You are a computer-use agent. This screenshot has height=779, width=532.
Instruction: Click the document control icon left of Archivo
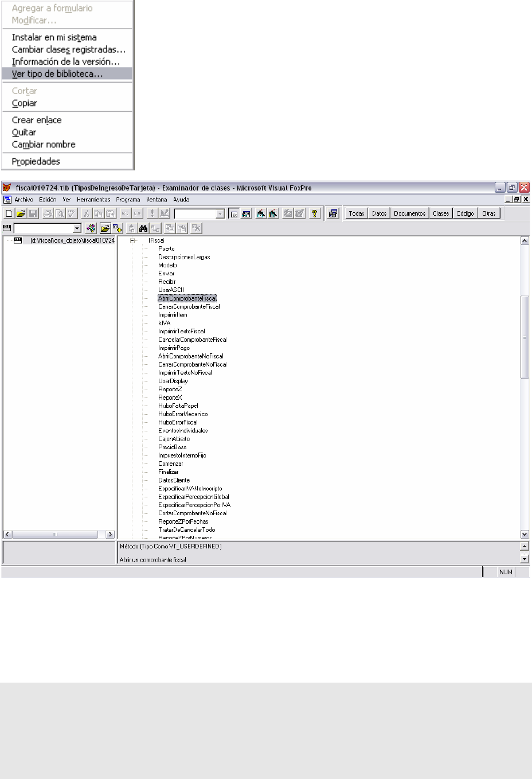(x=7, y=200)
